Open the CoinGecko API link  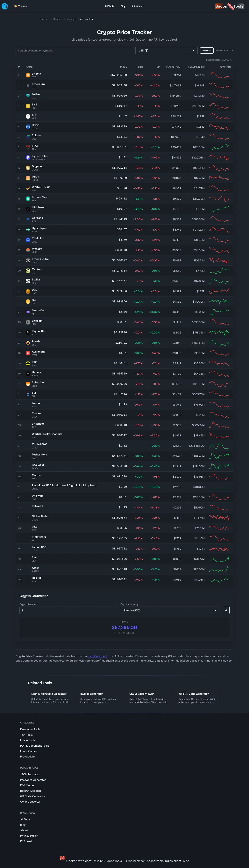tap(97, 656)
